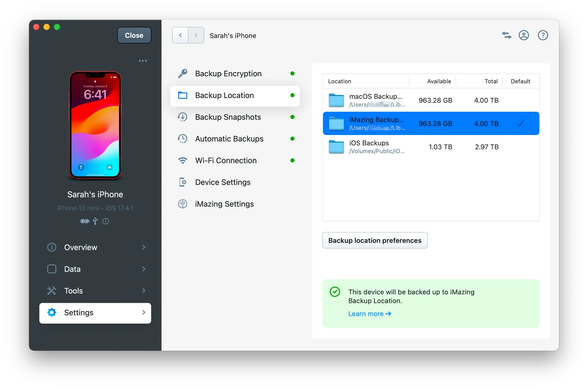Open the Overview section in sidebar
588x389 pixels.
(81, 247)
